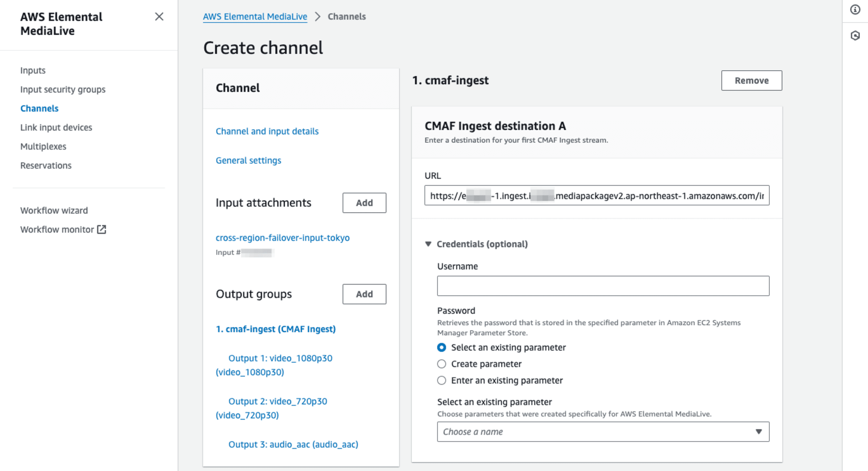Click the CMAF Ingest destination A heading
The width and height of the screenshot is (868, 471).
pos(495,126)
